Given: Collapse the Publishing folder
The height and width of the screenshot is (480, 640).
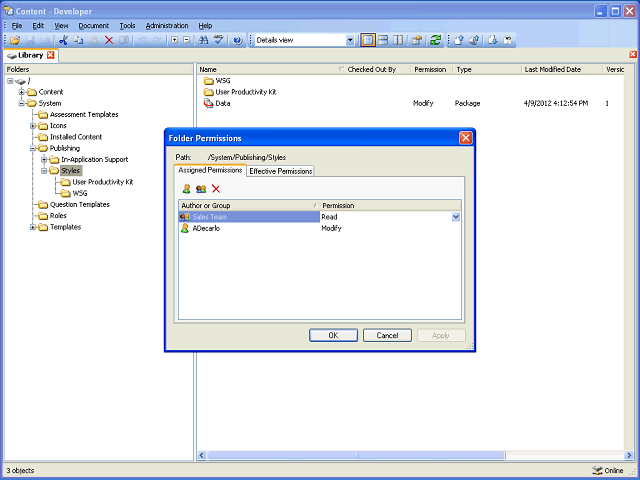Looking at the screenshot, I should coord(33,148).
